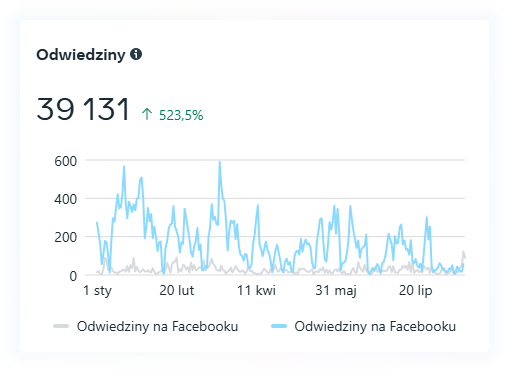Image resolution: width=529 pixels, height=392 pixels.
Task: Click the 31 maj x-axis label
Action: [x=336, y=290]
